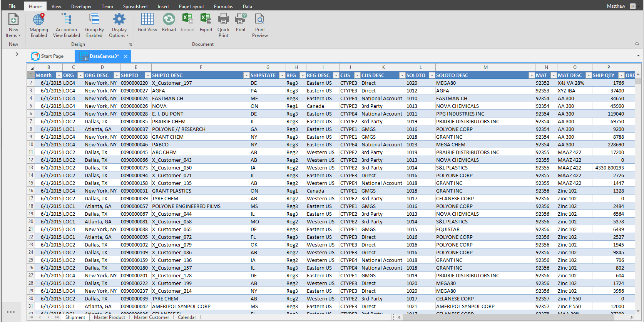Open the SHIPTO column filter dropdown

click(x=148, y=75)
